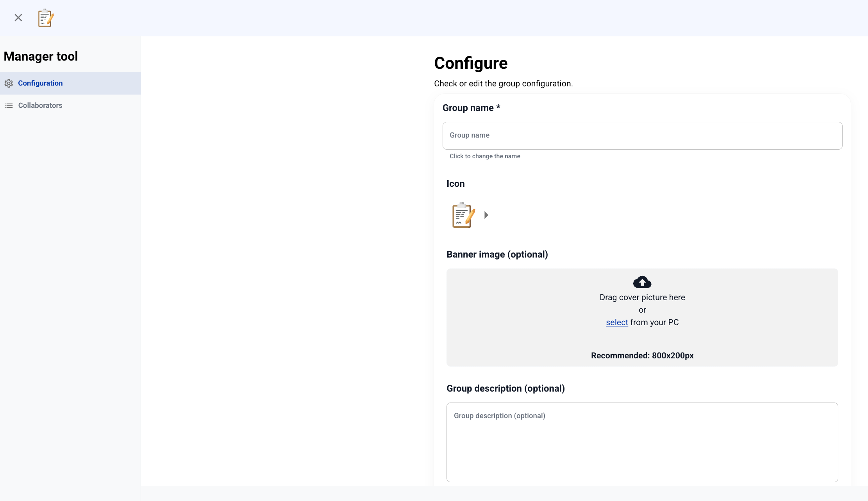This screenshot has height=501, width=868.
Task: Click the 'Banner image (optional)' label
Action: 497,254
